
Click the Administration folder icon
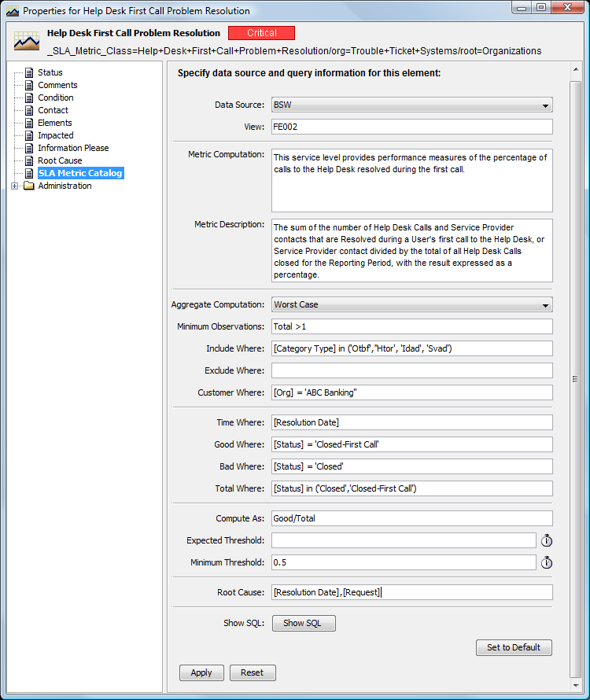point(29,186)
